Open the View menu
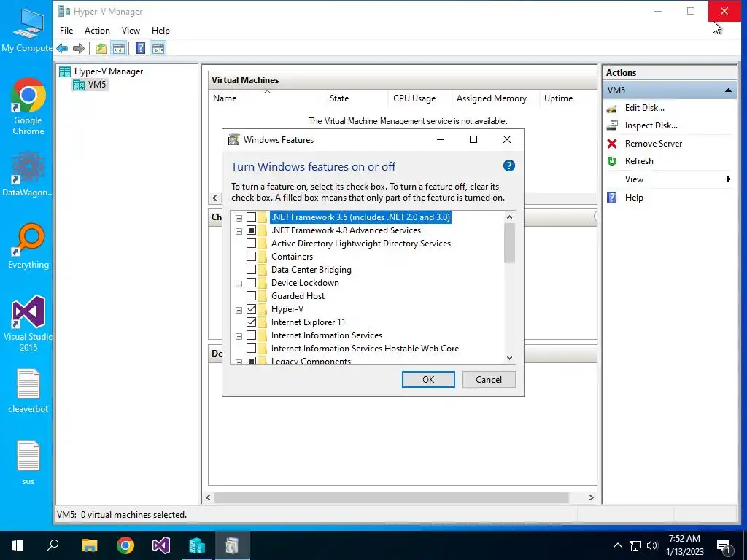The width and height of the screenshot is (747, 560). pyautogui.click(x=131, y=31)
